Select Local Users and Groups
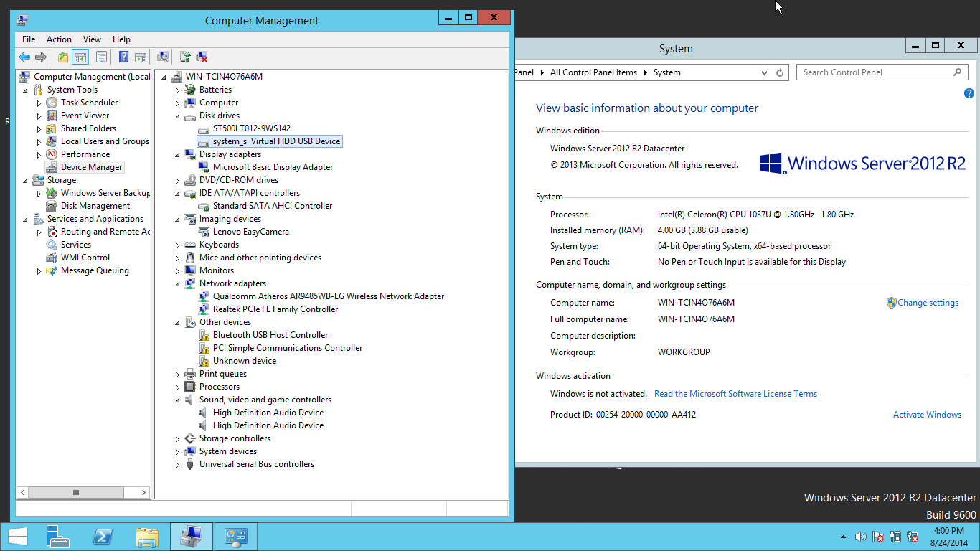Image resolution: width=980 pixels, height=551 pixels. point(105,141)
